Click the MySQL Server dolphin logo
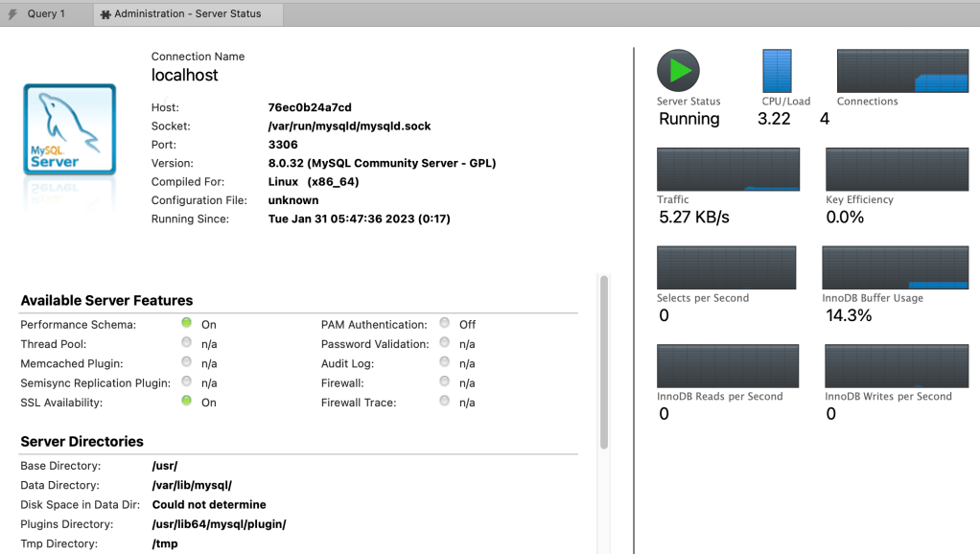980x554 pixels. pyautogui.click(x=70, y=131)
